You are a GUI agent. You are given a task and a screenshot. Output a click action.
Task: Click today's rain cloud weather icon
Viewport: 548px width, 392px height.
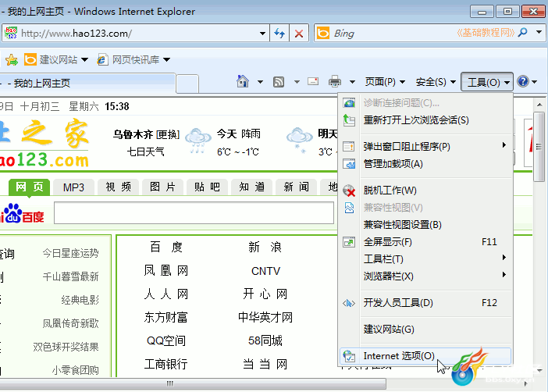click(198, 141)
